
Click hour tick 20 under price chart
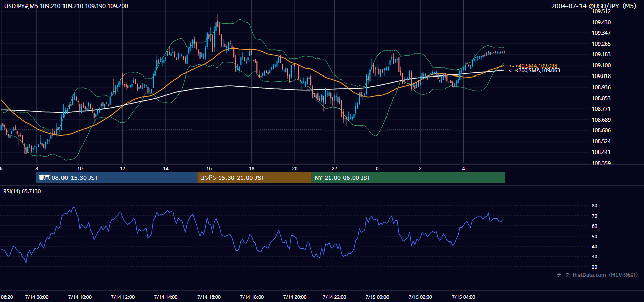pyautogui.click(x=294, y=168)
